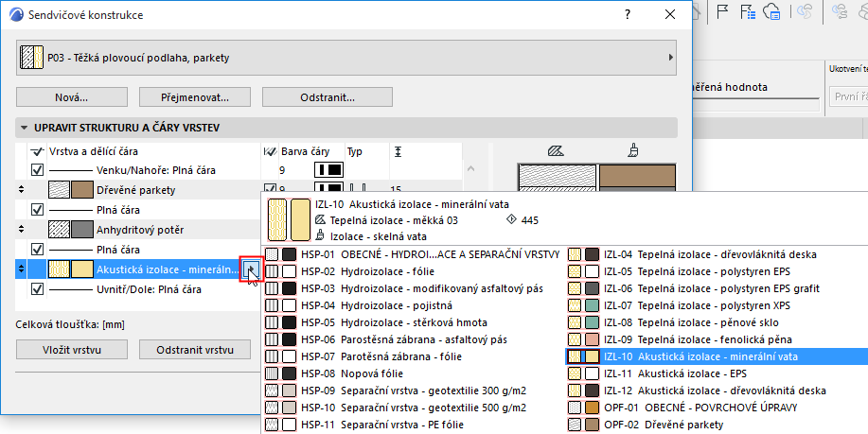The height and width of the screenshot is (434, 868).
Task: Select HSP-05 Hydroizolace - stěrková hmota
Action: (x=414, y=322)
